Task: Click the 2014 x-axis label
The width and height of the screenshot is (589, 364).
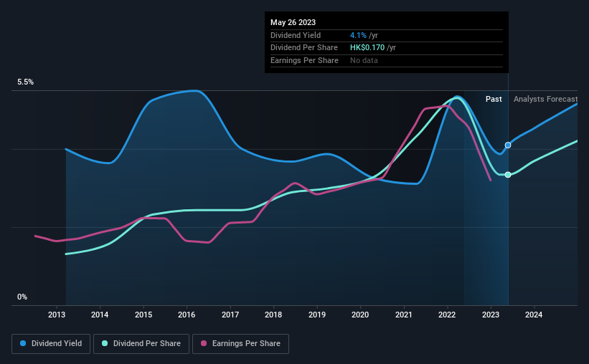Action: tap(100, 315)
